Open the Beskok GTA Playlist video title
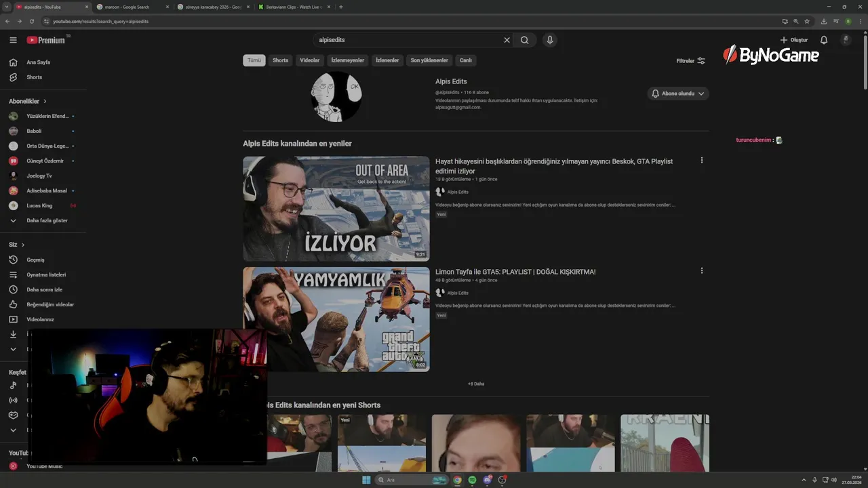 554,166
